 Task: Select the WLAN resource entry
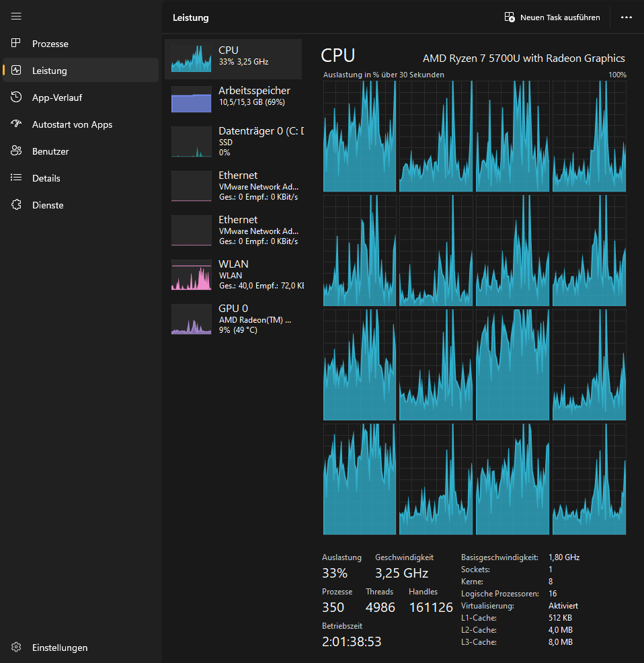point(233,275)
